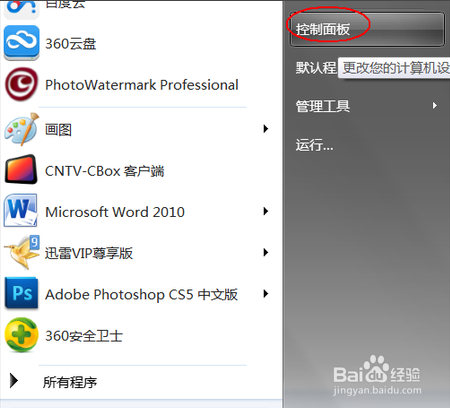
Task: Click the Adobe Photoshop CS5 中文版 label
Action: 141,295
